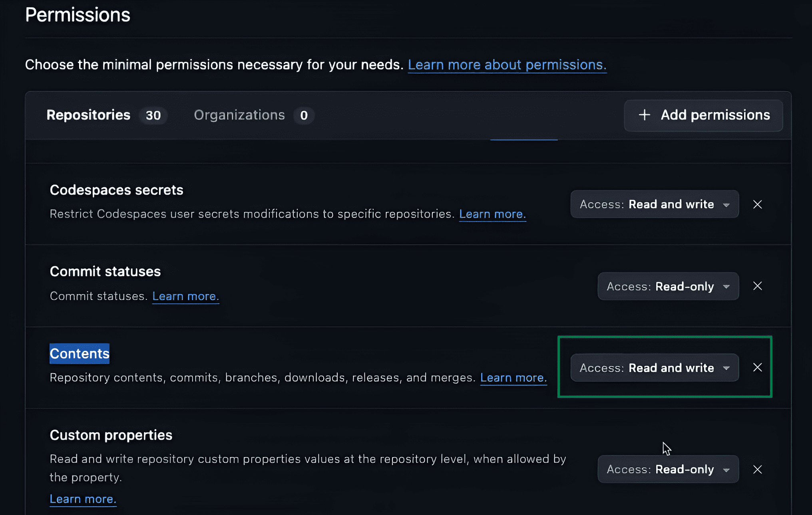Click the plus icon on Add permissions
The height and width of the screenshot is (515, 812).
(644, 115)
